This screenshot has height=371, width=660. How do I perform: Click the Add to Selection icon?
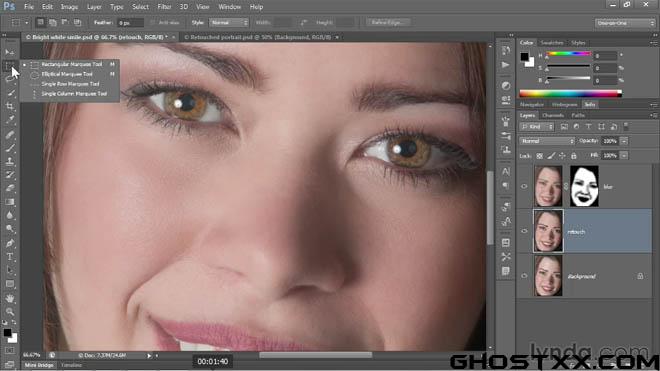tap(53, 22)
